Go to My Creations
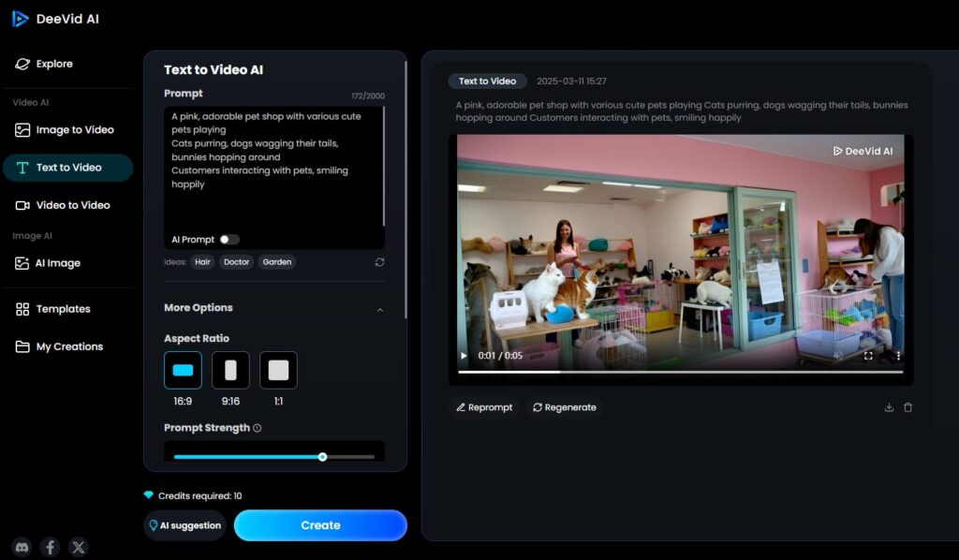Image resolution: width=959 pixels, height=560 pixels. [59, 346]
